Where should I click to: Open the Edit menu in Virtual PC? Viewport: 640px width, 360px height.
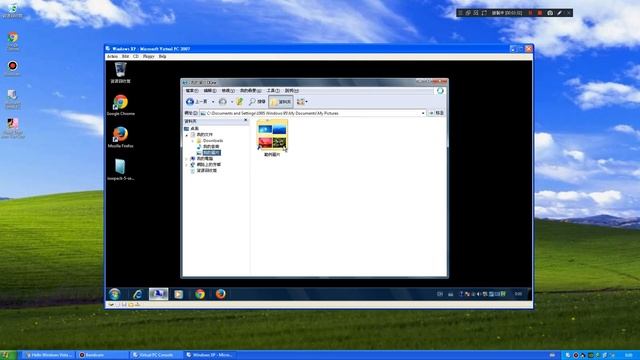(x=125, y=56)
